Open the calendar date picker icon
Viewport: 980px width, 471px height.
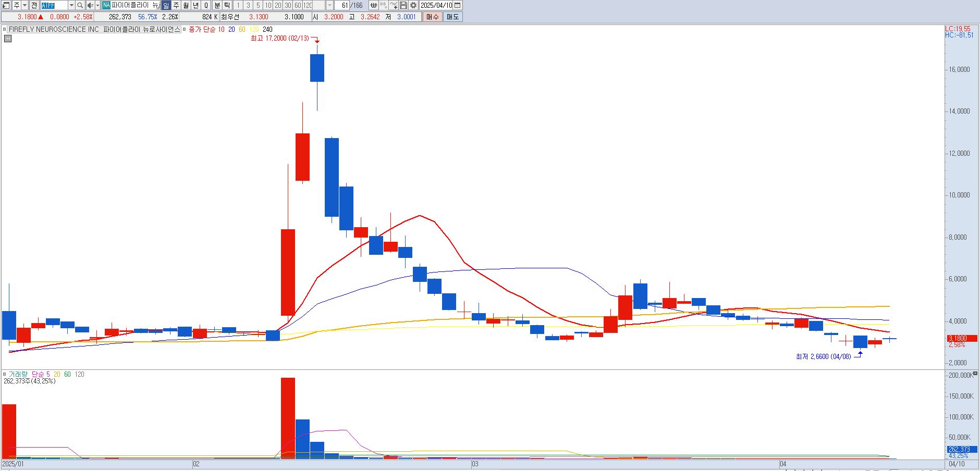pyautogui.click(x=457, y=5)
